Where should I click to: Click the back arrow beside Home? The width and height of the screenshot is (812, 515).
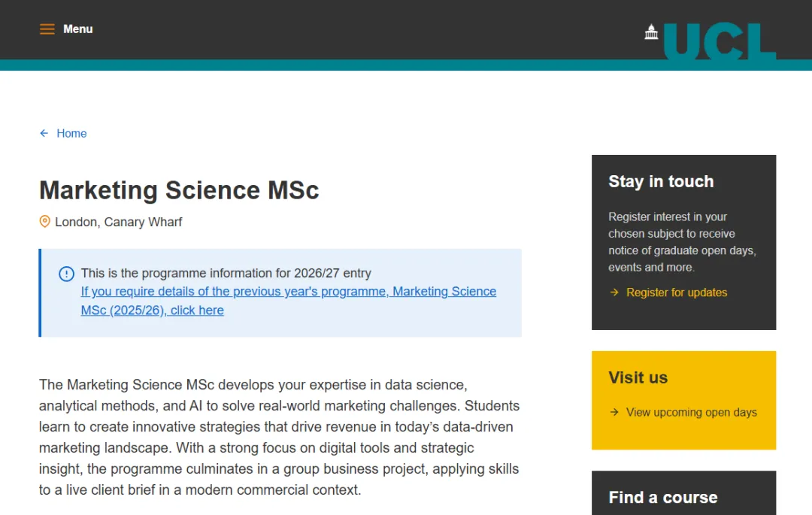[x=44, y=133]
